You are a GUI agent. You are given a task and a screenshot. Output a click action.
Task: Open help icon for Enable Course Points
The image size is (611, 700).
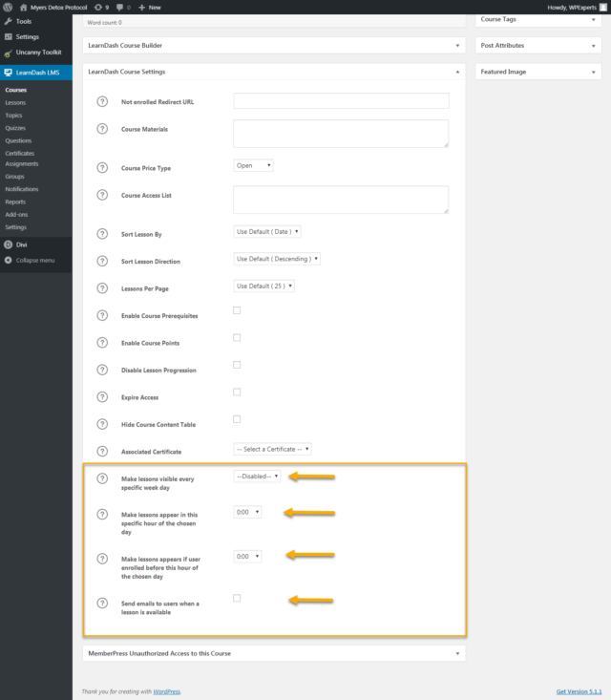[x=102, y=343]
